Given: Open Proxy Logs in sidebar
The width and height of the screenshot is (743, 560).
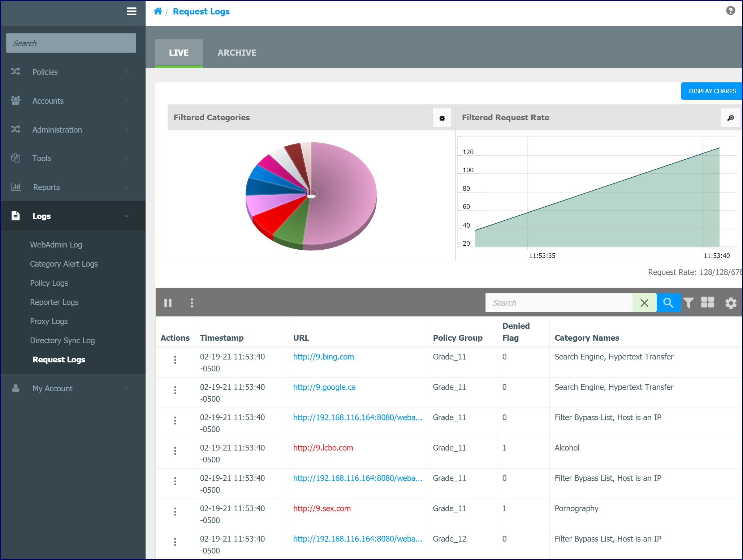Looking at the screenshot, I should [x=49, y=321].
